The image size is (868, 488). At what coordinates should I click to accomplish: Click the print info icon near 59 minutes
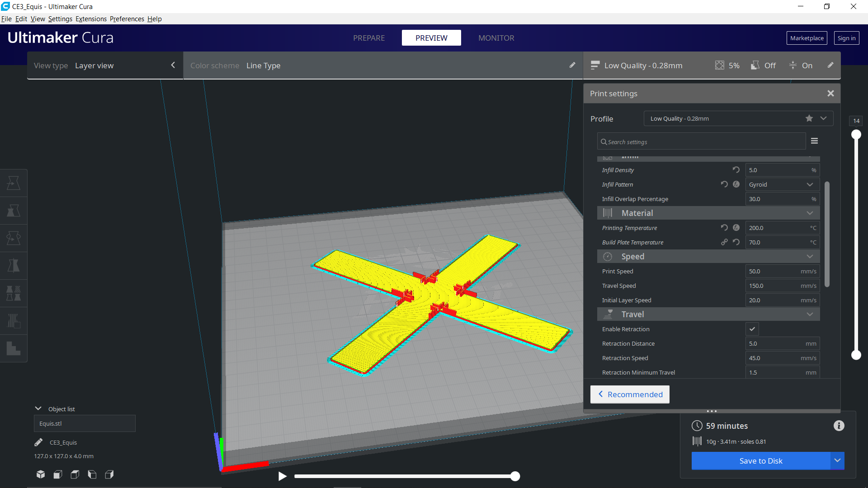point(839,426)
